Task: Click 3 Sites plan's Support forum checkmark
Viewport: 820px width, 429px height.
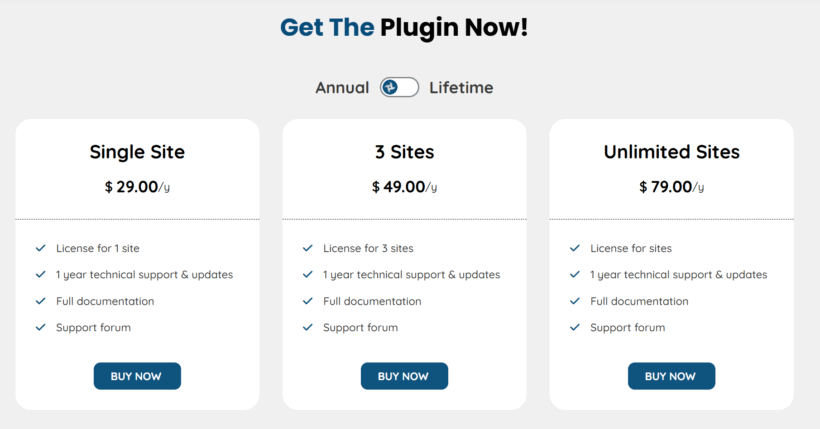Action: pyautogui.click(x=308, y=327)
